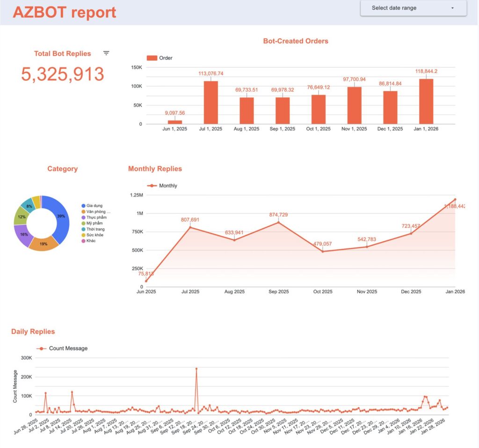Open the Select date range dropdown
This screenshot has height=448, width=479.
click(413, 8)
